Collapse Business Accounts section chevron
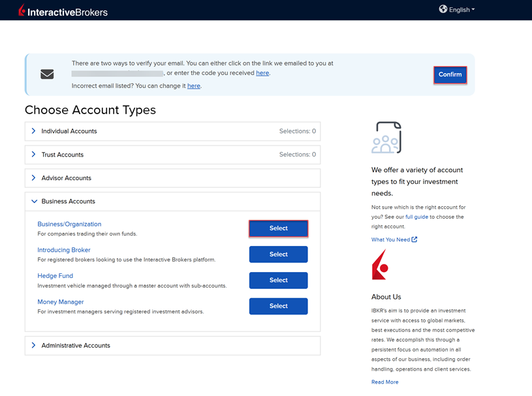 pos(34,202)
